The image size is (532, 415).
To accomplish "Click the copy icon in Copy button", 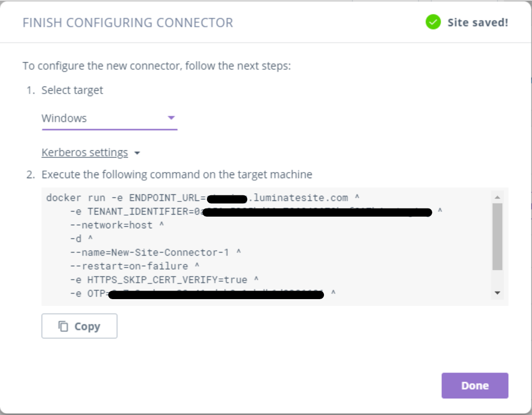I will tap(63, 326).
